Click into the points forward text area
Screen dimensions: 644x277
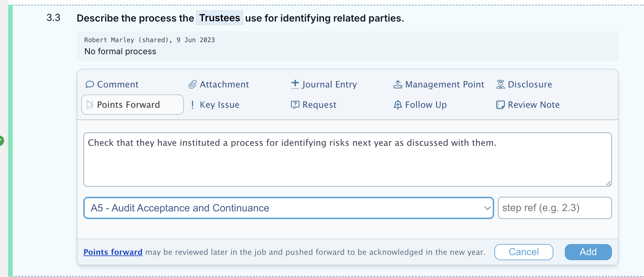click(347, 159)
